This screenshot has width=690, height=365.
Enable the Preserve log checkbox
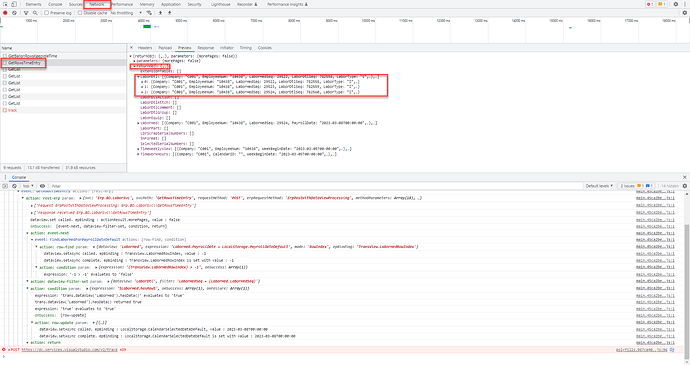[x=46, y=13]
